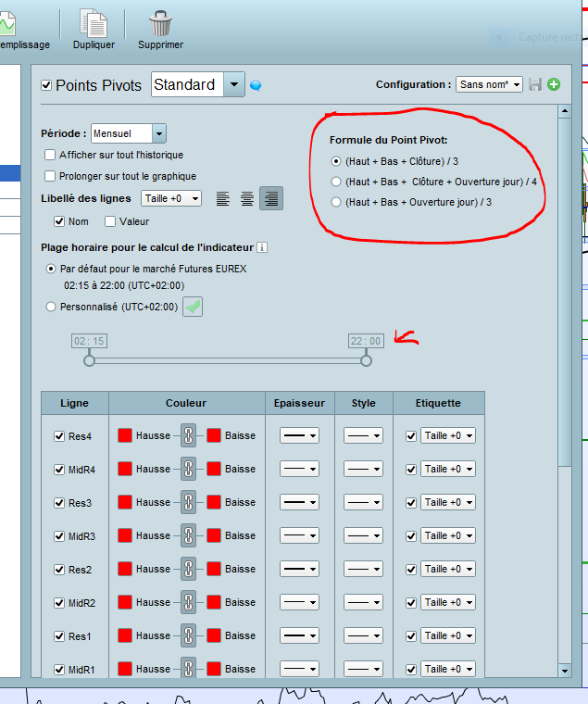This screenshot has height=704, width=588.
Task: Toggle MidR1 color link chain icon
Action: click(x=189, y=668)
